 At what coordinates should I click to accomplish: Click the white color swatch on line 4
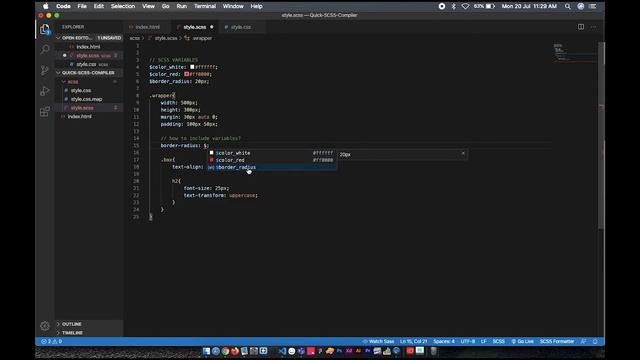click(x=192, y=67)
